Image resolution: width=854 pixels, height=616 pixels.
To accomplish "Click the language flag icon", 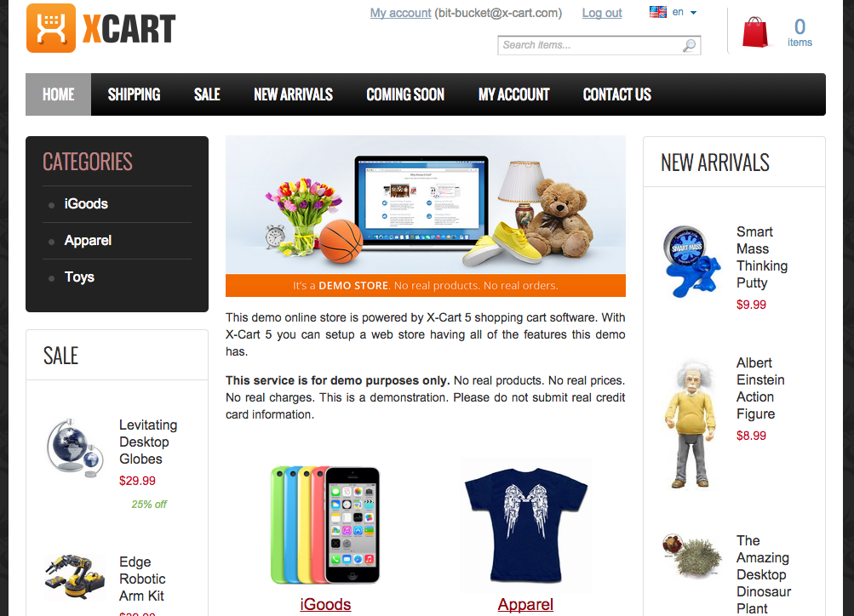I will pyautogui.click(x=658, y=12).
